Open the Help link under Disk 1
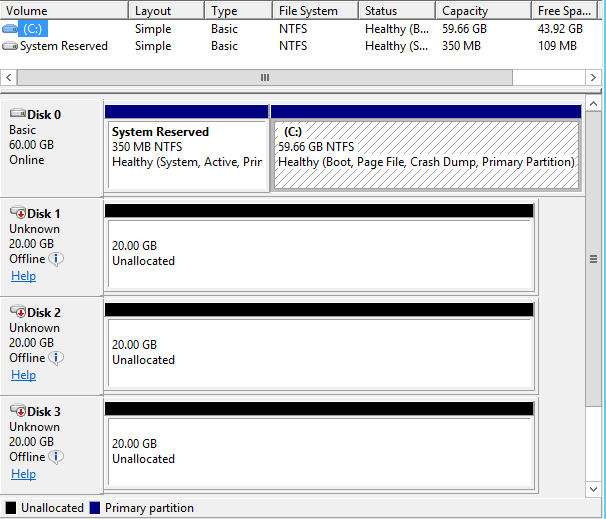 [23, 276]
